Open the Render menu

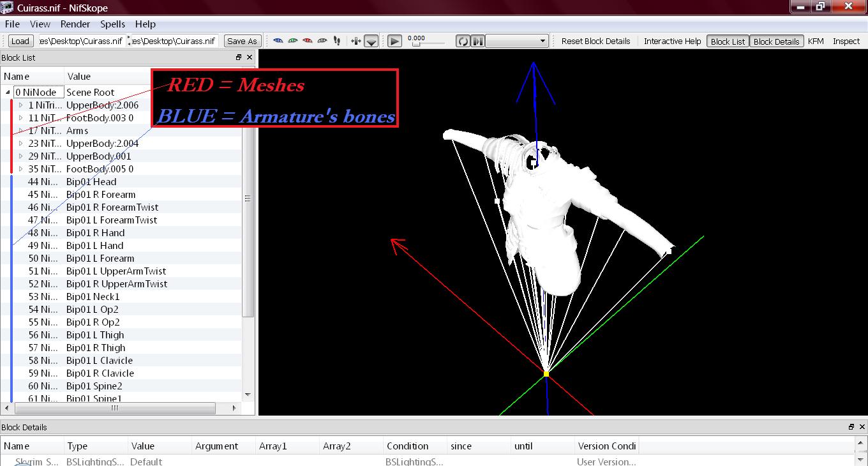[75, 24]
